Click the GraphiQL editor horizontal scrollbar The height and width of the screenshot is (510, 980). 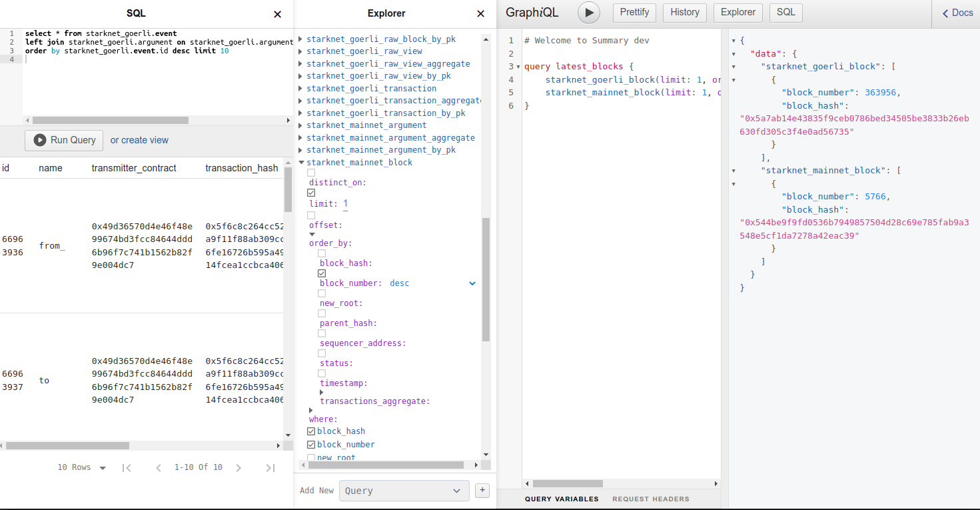pos(568,484)
